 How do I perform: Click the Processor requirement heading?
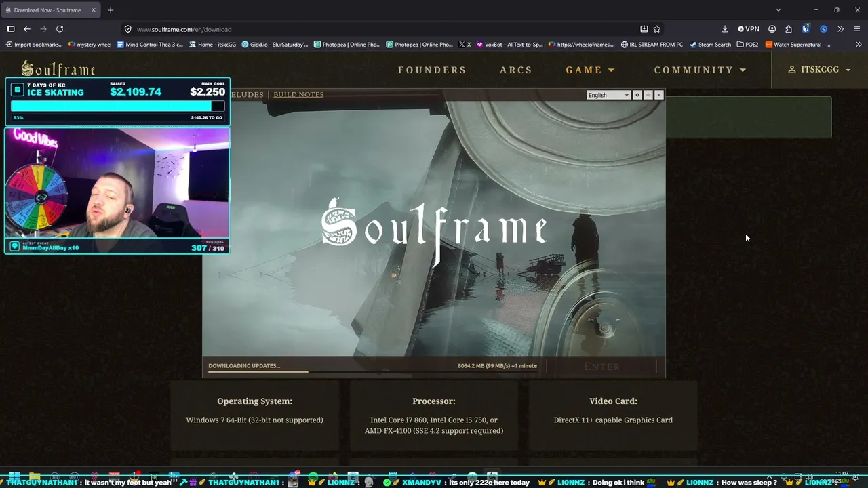coord(434,401)
